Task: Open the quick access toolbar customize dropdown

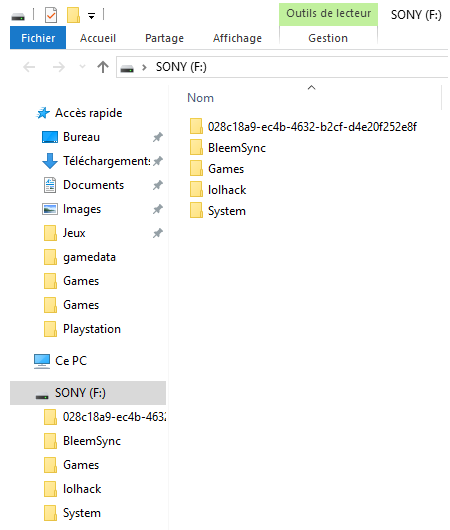Action: coord(91,16)
